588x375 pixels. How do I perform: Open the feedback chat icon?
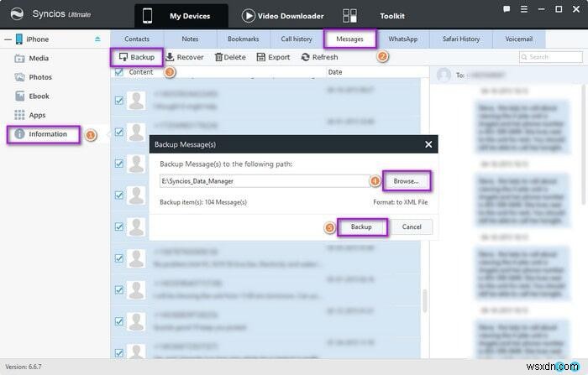click(507, 9)
